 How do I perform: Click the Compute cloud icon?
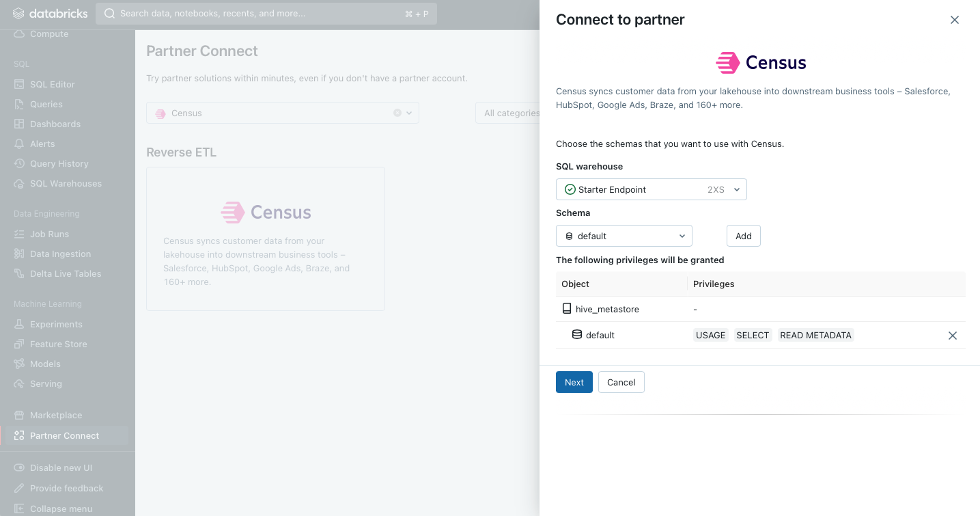click(x=19, y=33)
